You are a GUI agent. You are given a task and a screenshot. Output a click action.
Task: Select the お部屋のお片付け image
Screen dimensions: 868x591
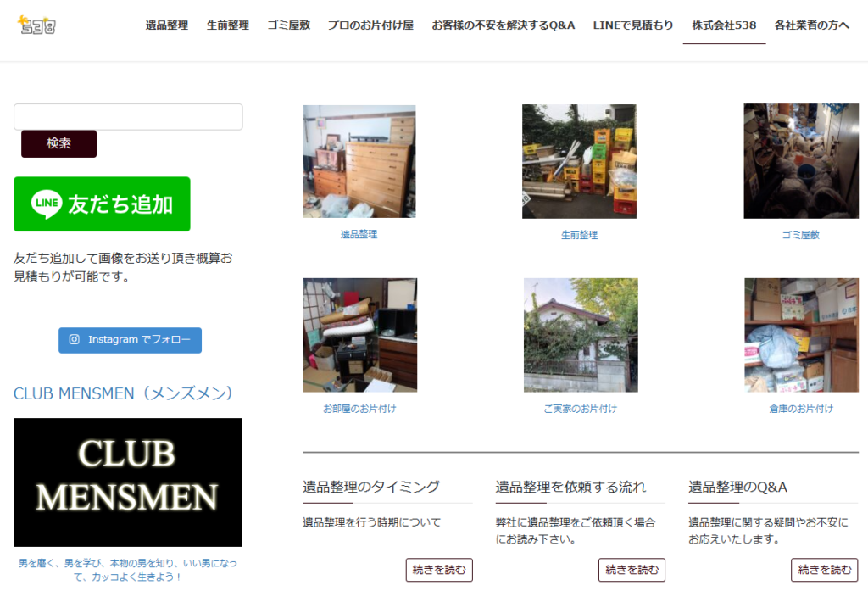[x=359, y=335]
